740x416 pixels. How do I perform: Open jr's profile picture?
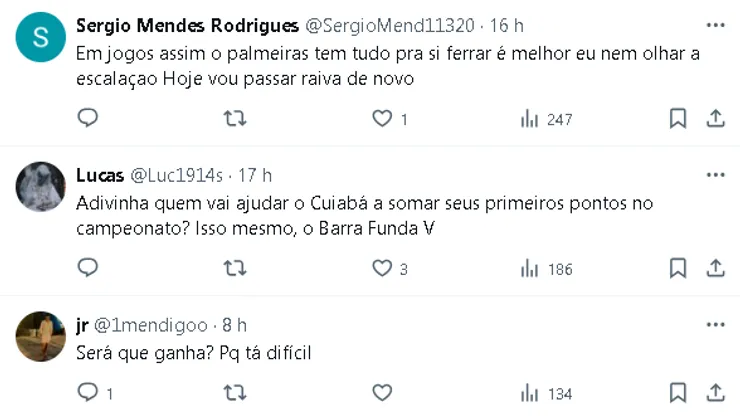(x=41, y=336)
